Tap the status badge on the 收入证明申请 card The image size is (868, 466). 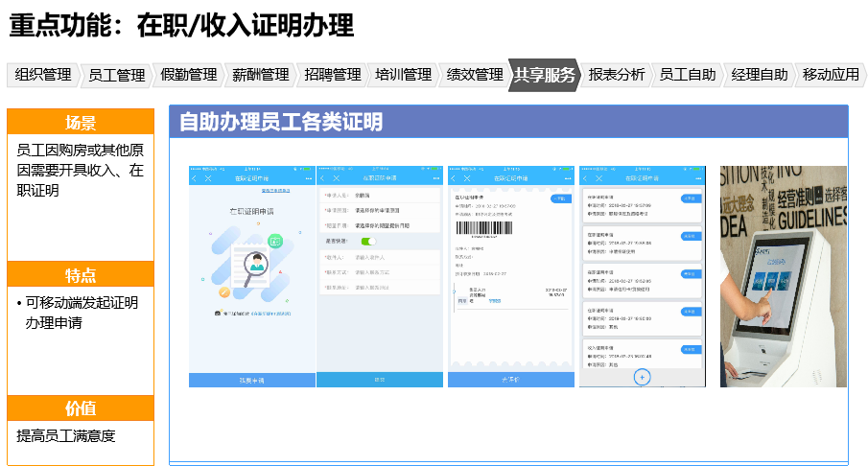[x=691, y=349]
